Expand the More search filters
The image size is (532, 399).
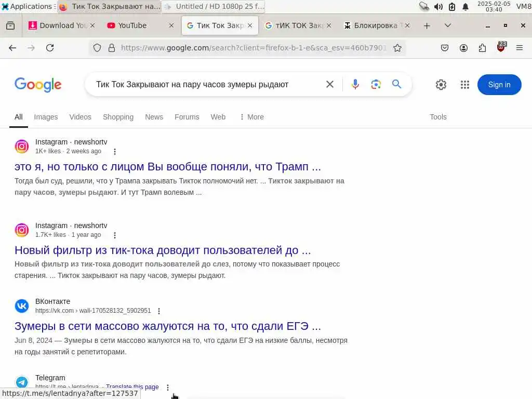pos(252,117)
